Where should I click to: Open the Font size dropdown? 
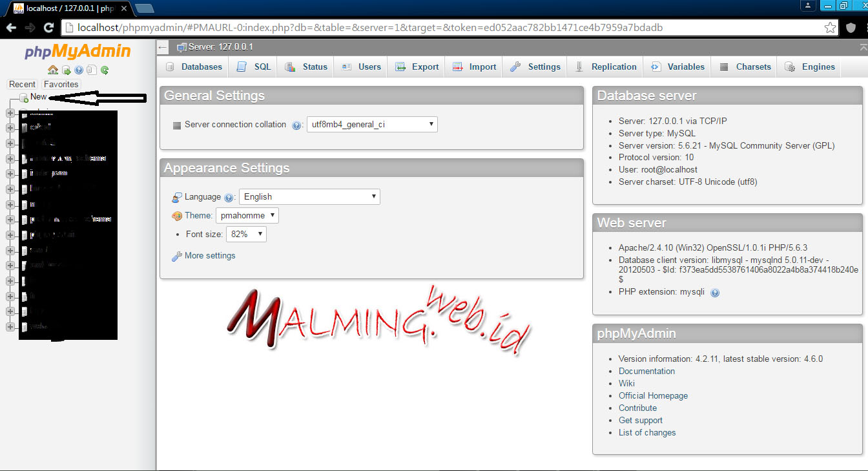click(245, 234)
